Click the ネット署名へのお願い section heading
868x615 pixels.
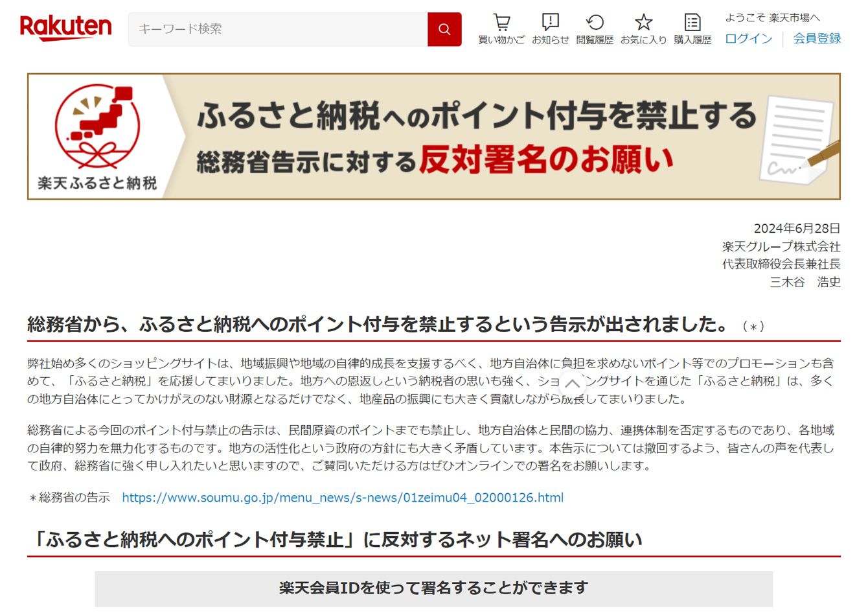337,540
